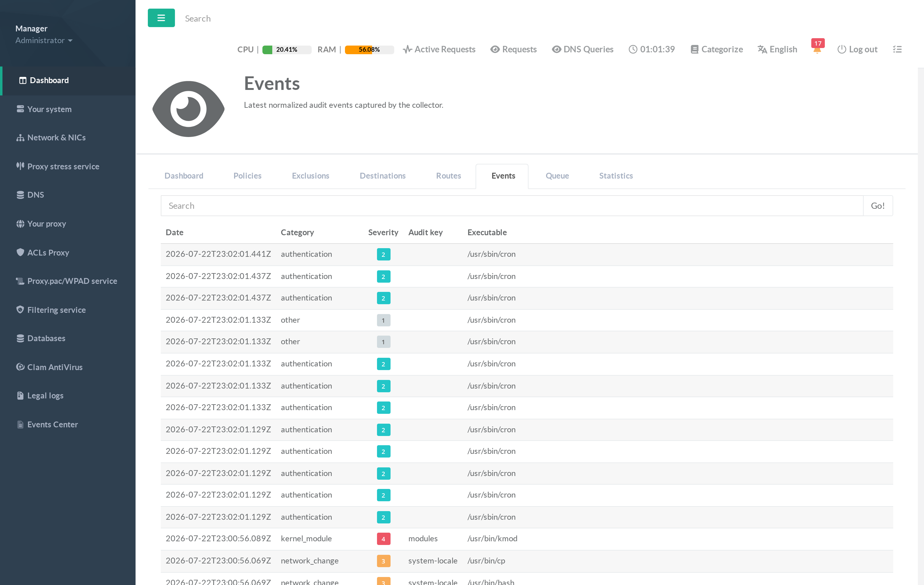Open the DNS sidebar section
Image resolution: width=924 pixels, height=585 pixels.
click(x=68, y=195)
